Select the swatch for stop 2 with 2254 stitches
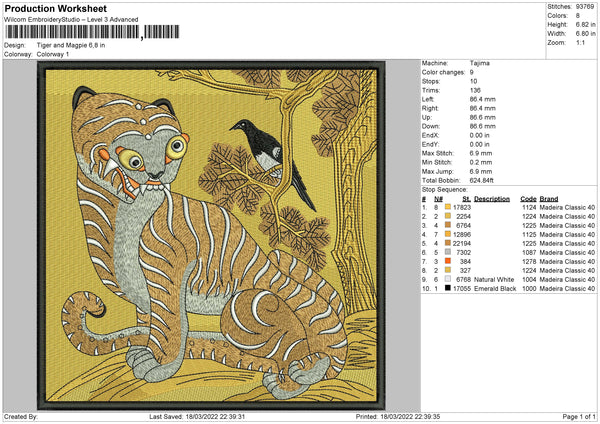Image resolution: width=600 pixels, height=424 pixels. [447, 216]
